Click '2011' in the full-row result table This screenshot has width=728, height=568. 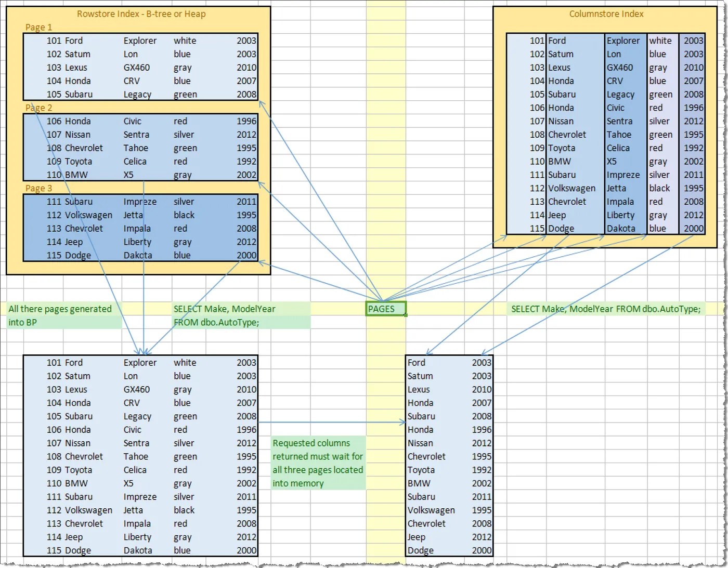pos(246,497)
